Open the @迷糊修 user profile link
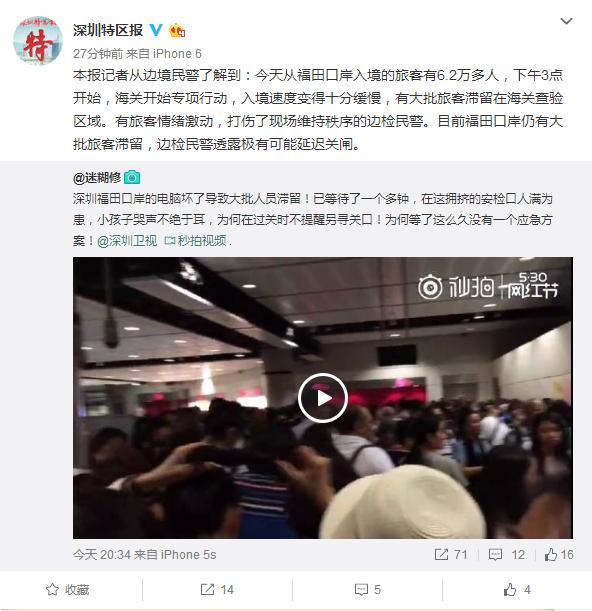 97,178
